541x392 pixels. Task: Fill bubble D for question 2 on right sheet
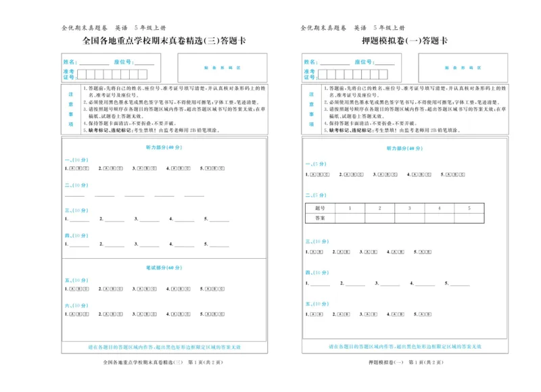pos(360,173)
